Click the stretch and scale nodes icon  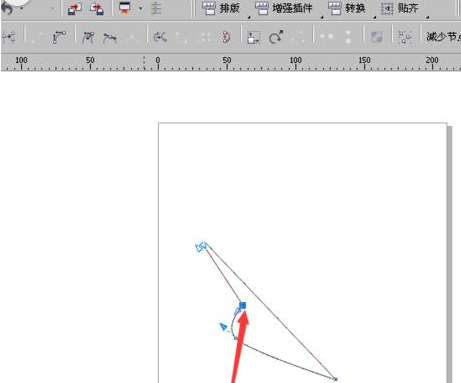click(x=254, y=37)
